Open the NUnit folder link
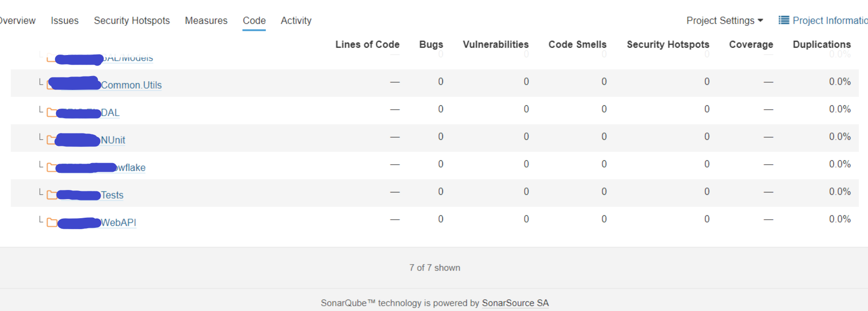This screenshot has width=868, height=311. (113, 140)
